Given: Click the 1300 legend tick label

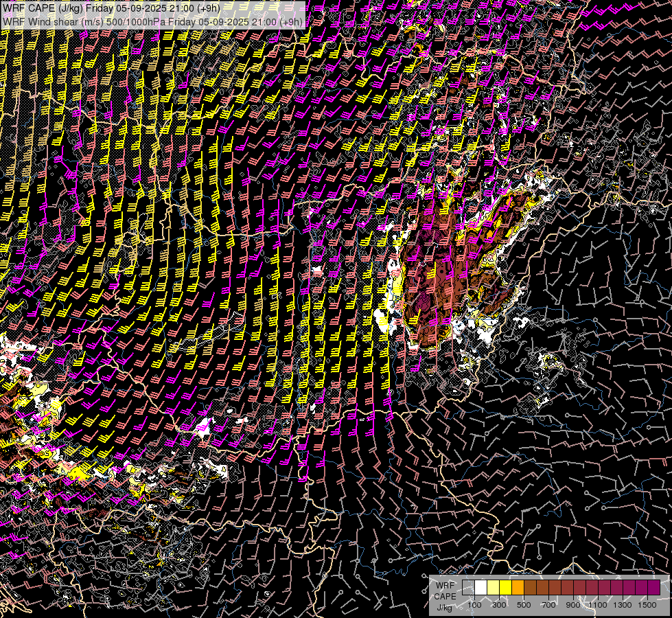Looking at the screenshot, I should click(x=623, y=605).
